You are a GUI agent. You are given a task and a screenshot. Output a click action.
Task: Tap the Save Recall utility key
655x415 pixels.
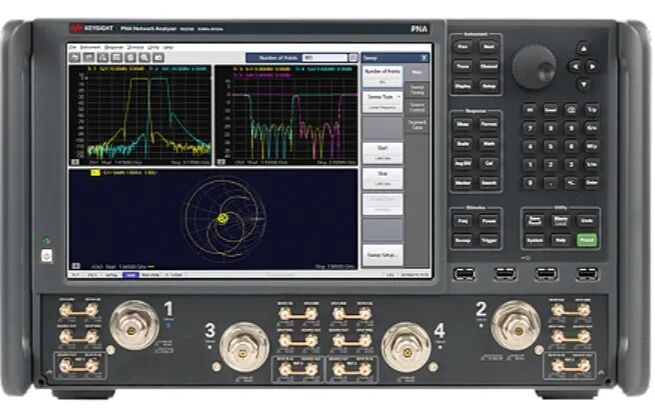click(x=535, y=220)
